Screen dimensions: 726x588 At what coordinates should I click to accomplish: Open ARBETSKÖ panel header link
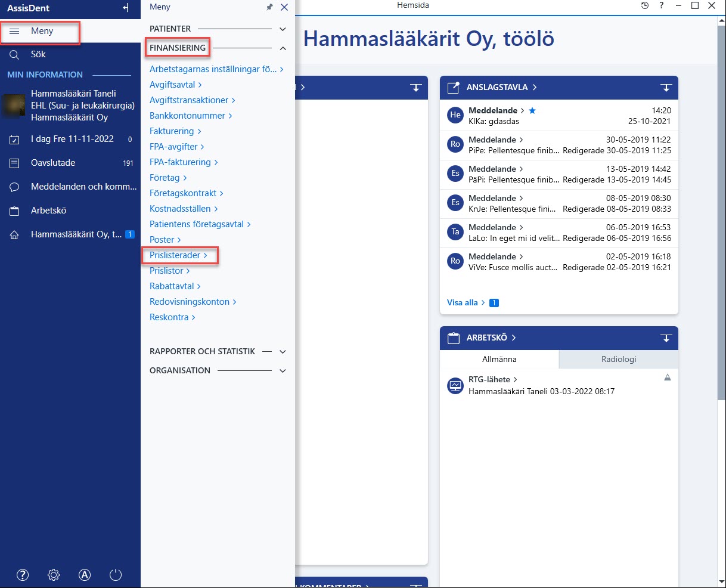[x=491, y=338]
